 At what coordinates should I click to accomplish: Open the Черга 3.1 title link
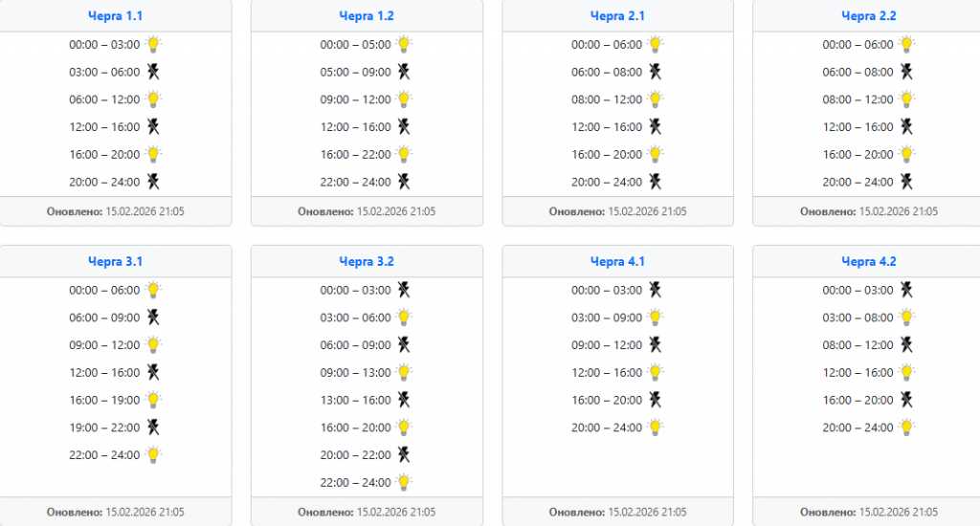[115, 261]
